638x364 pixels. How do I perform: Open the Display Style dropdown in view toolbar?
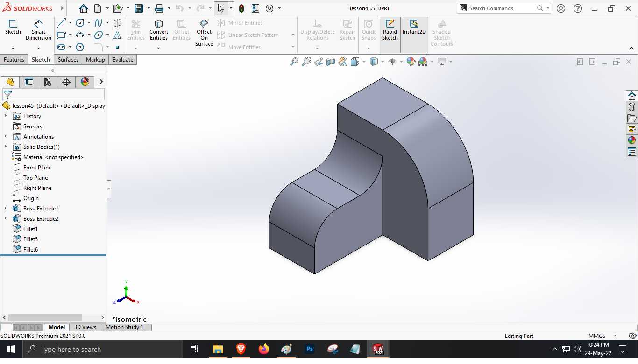point(383,62)
